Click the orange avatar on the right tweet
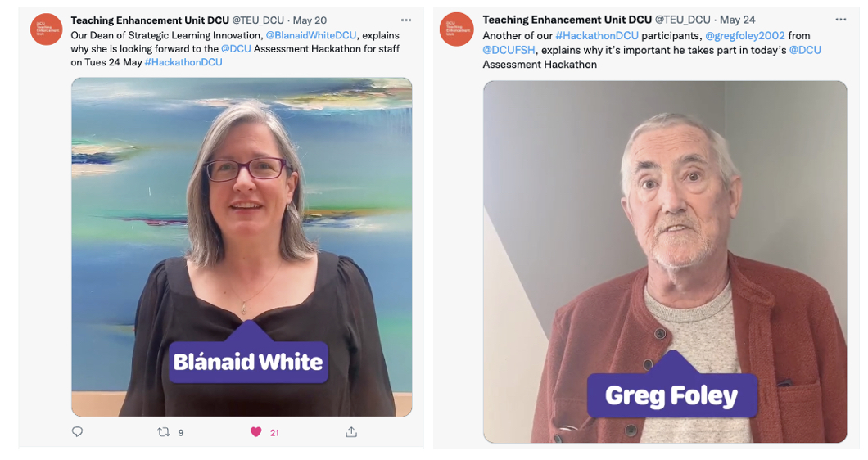 coord(457,29)
